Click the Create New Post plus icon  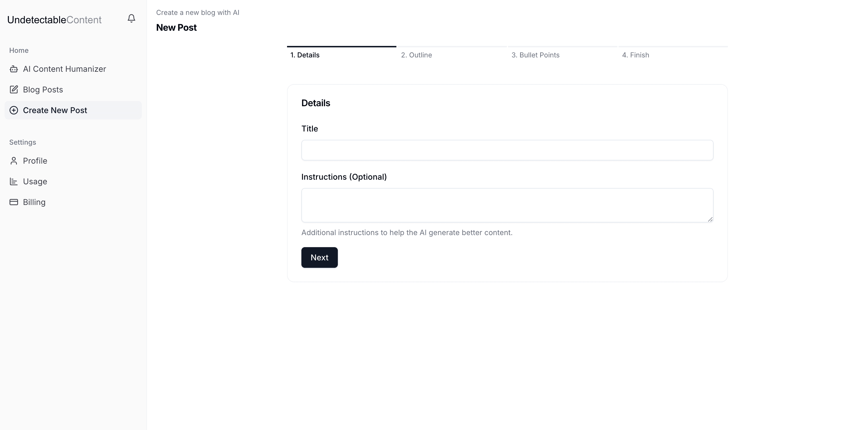tap(14, 110)
